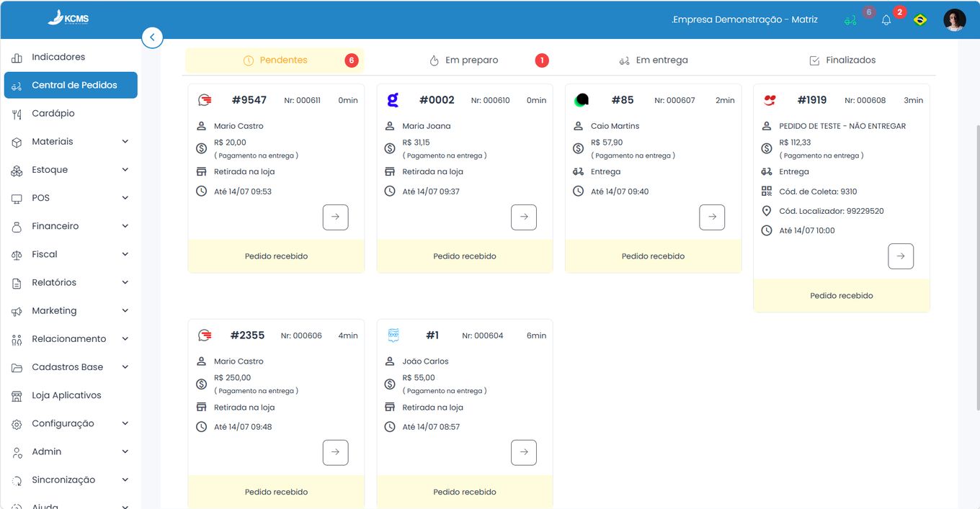Image resolution: width=980 pixels, height=509 pixels.
Task: Click Fiscal scales icon
Action: (x=17, y=254)
